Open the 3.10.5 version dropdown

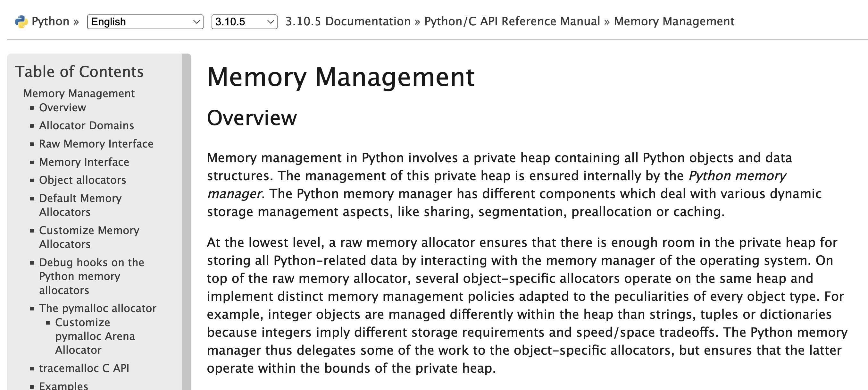(244, 22)
